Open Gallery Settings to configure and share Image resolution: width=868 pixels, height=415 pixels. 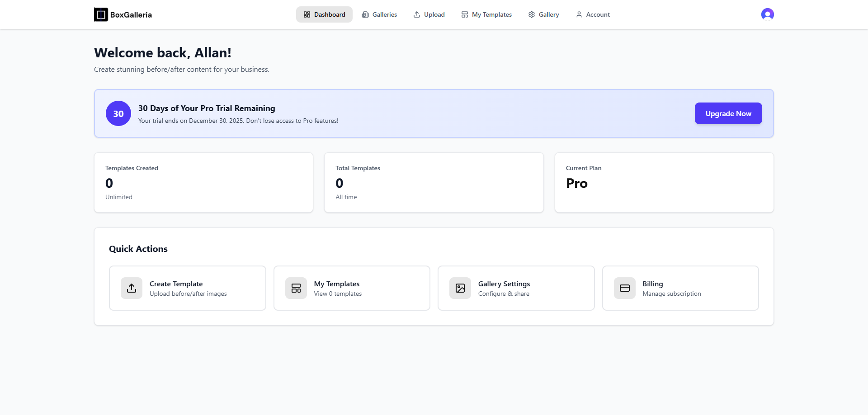[x=516, y=288]
